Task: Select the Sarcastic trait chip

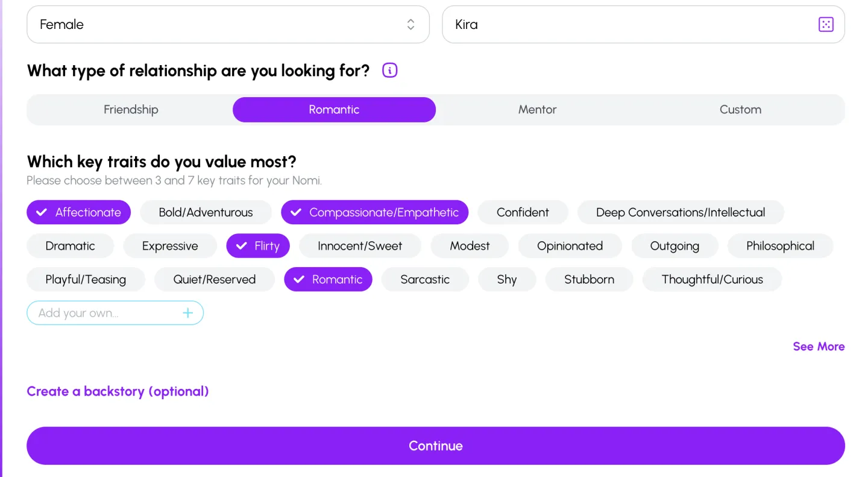Action: [x=425, y=280]
